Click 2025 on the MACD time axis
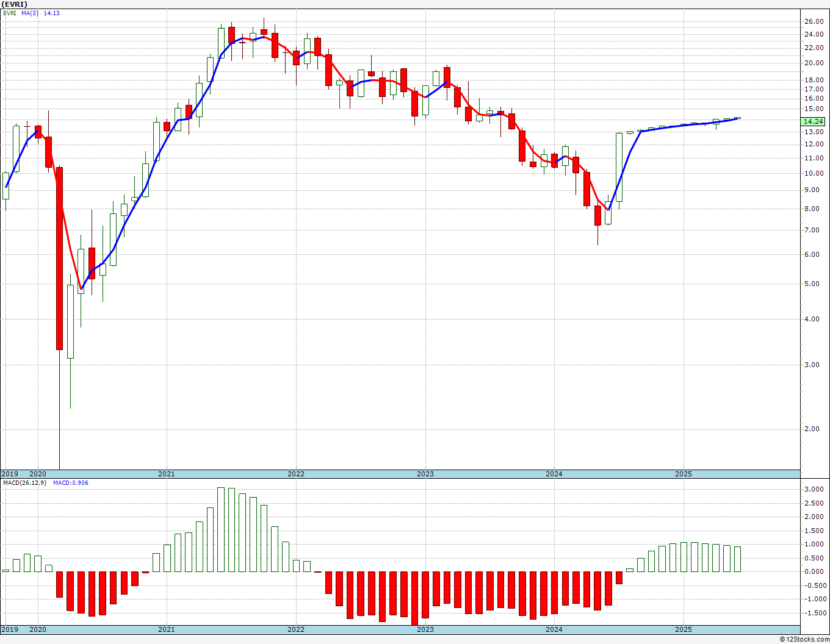Image resolution: width=830 pixels, height=644 pixels. pos(684,629)
